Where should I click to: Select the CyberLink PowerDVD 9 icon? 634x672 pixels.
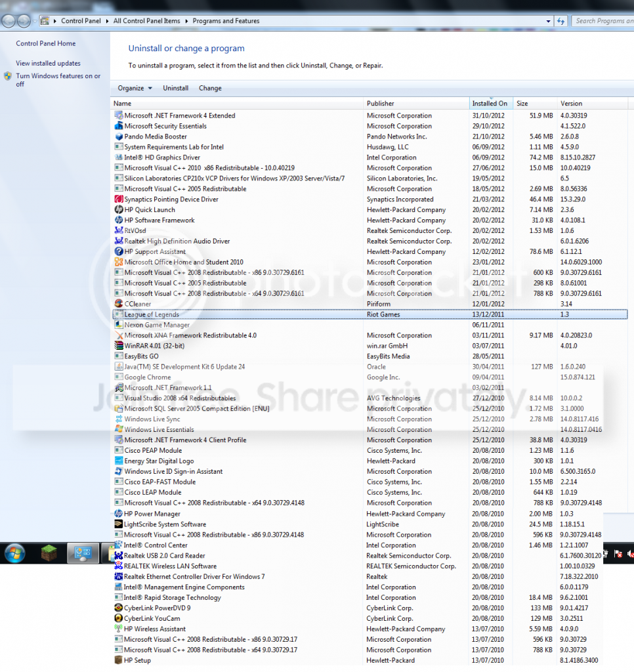point(118,608)
